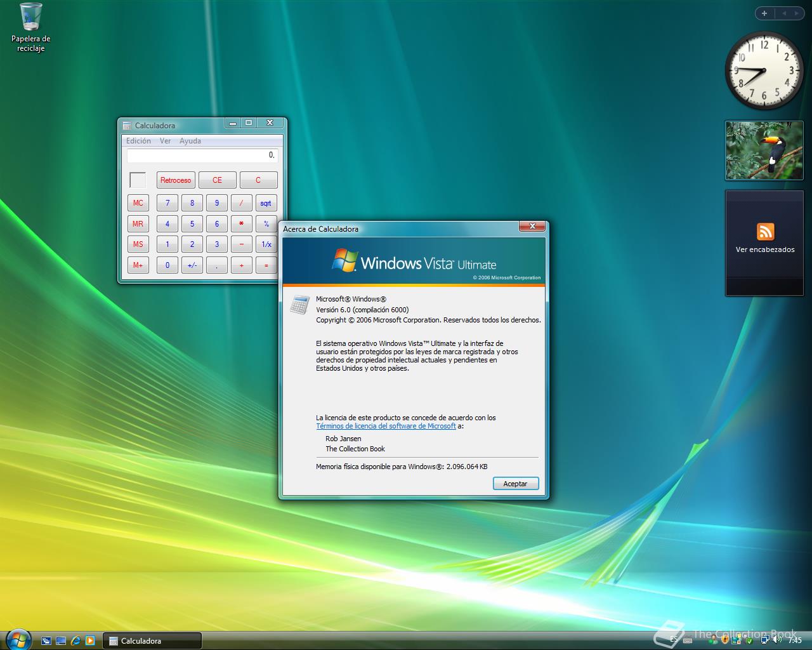Click the sqrt square root button
Viewport: 812px width, 650px height.
tap(266, 203)
